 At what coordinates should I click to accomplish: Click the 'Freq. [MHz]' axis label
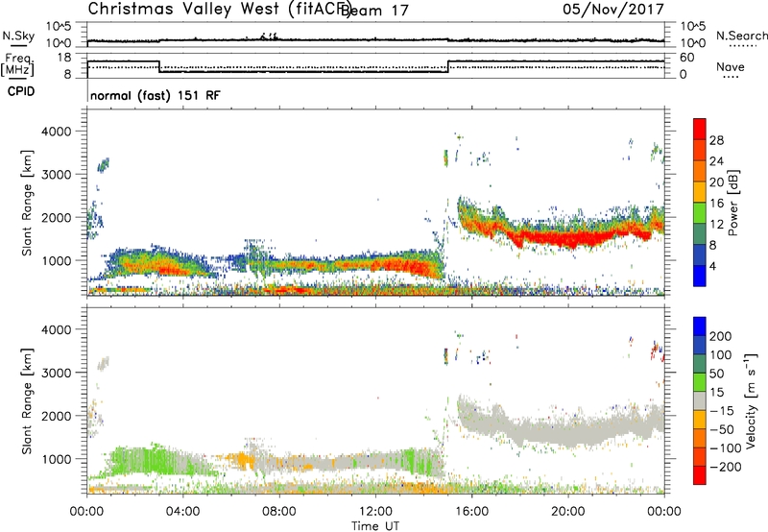pyautogui.click(x=17, y=64)
